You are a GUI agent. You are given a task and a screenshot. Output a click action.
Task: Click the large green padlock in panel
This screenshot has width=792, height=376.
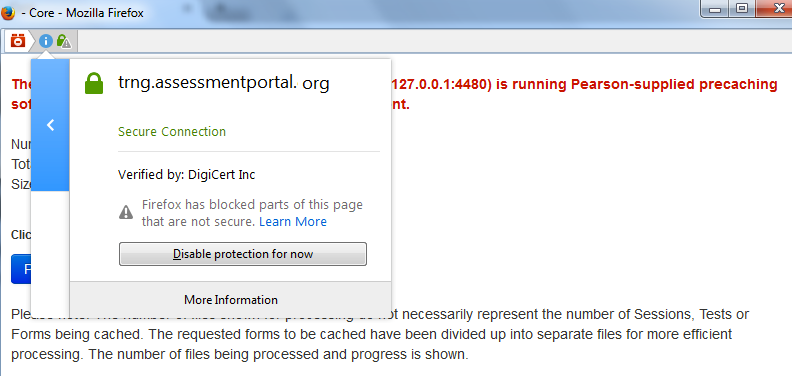(94, 83)
